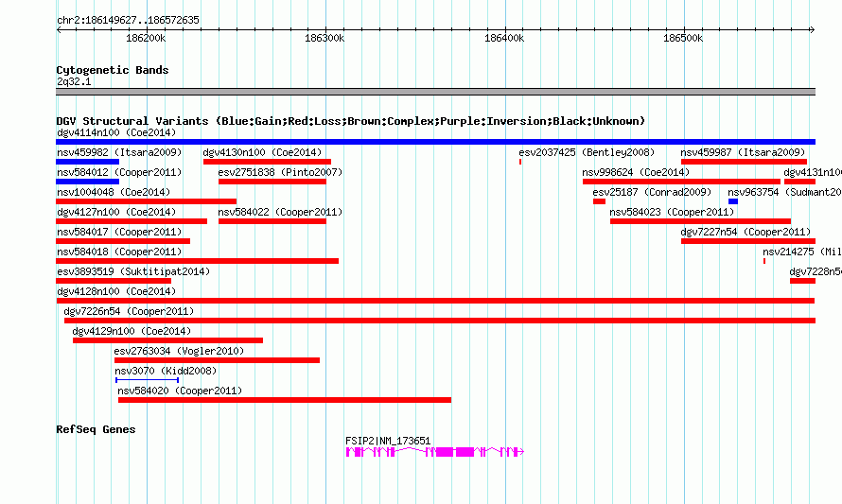Screen dimensions: 842x504
Task: Click the small red bar under esv25187
Action: [x=599, y=201]
